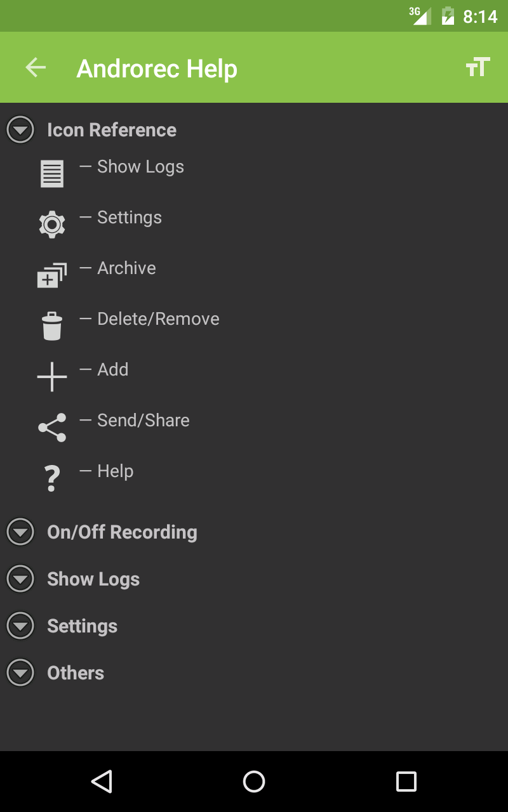Click the "— Settings" description text
Image resolution: width=508 pixels, height=812 pixels.
[x=121, y=218]
